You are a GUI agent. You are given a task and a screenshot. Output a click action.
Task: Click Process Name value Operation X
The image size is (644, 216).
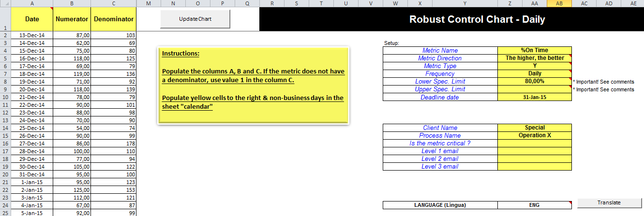535,135
